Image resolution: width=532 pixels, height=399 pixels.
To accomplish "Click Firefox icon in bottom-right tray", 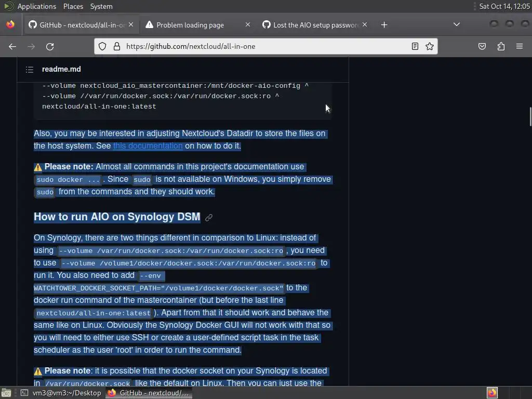I will coord(492,393).
